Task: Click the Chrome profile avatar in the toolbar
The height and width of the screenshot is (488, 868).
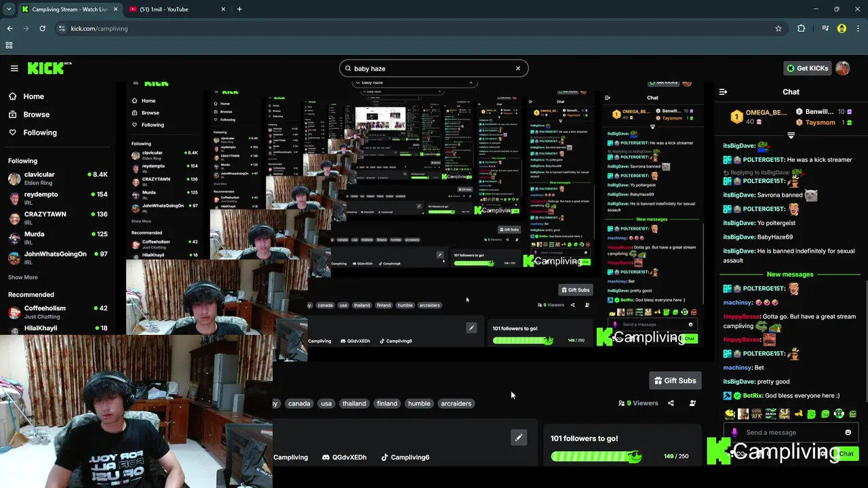Action: click(842, 28)
